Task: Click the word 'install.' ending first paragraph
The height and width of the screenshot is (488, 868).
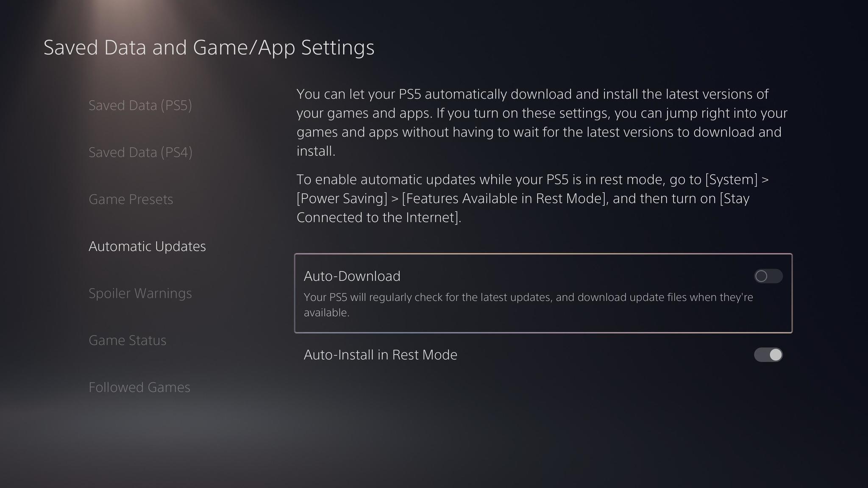Action: pos(316,151)
